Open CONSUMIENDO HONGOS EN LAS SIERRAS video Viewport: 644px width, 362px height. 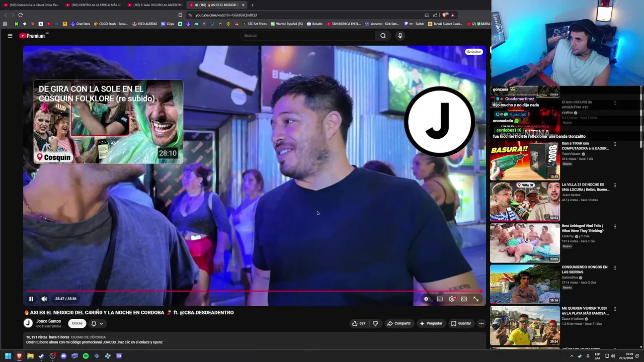tap(525, 284)
